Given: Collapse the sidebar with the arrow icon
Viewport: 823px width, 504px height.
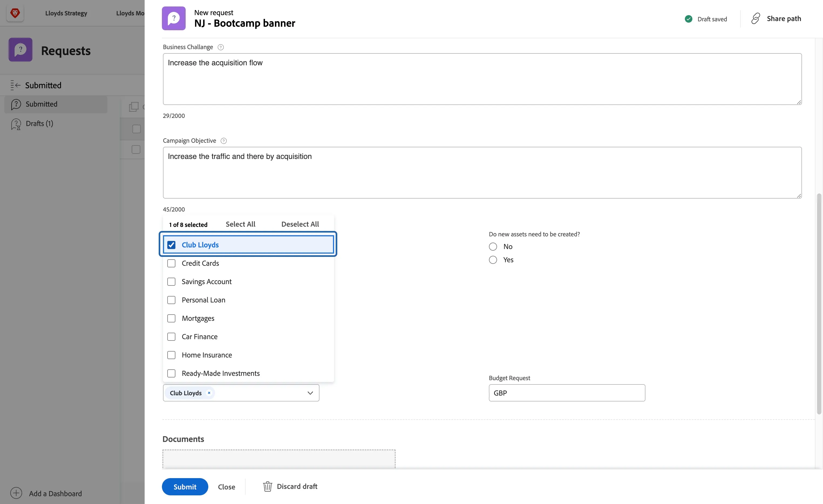Looking at the screenshot, I should point(15,85).
